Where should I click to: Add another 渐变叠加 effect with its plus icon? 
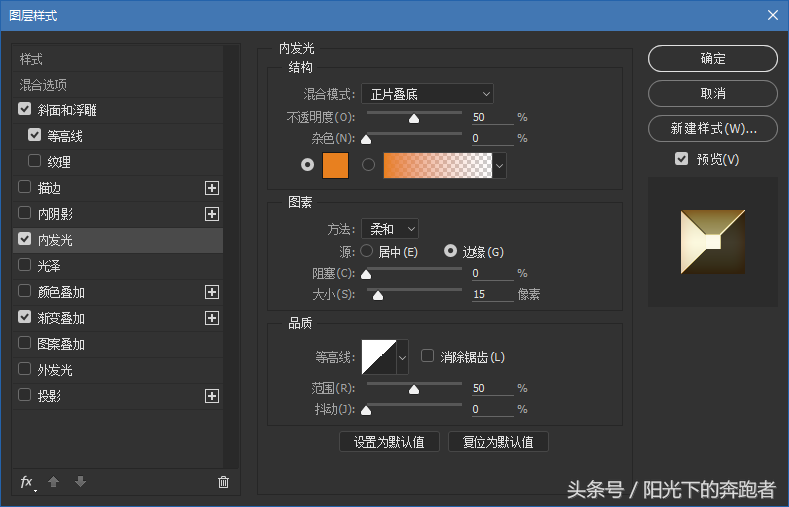click(x=212, y=318)
